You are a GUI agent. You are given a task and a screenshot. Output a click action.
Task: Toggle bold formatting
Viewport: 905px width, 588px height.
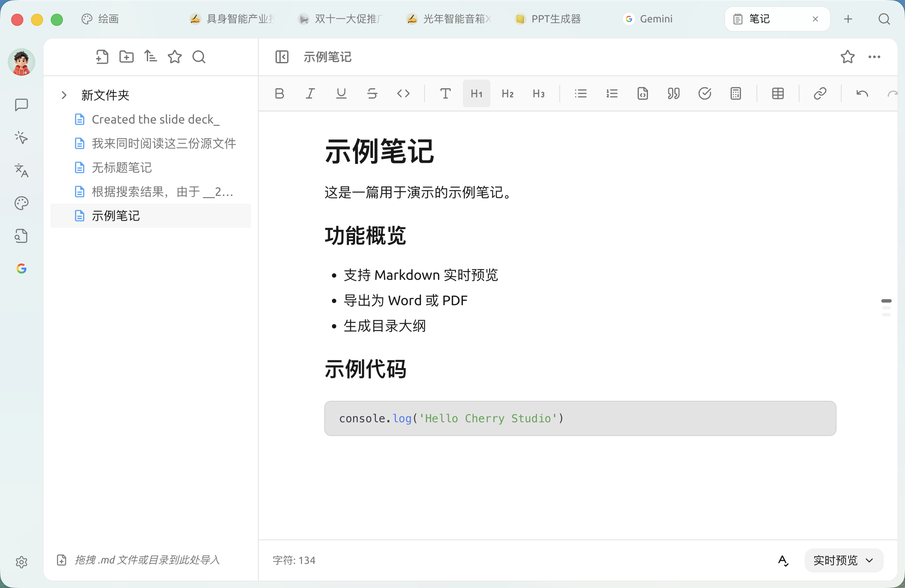[279, 93]
